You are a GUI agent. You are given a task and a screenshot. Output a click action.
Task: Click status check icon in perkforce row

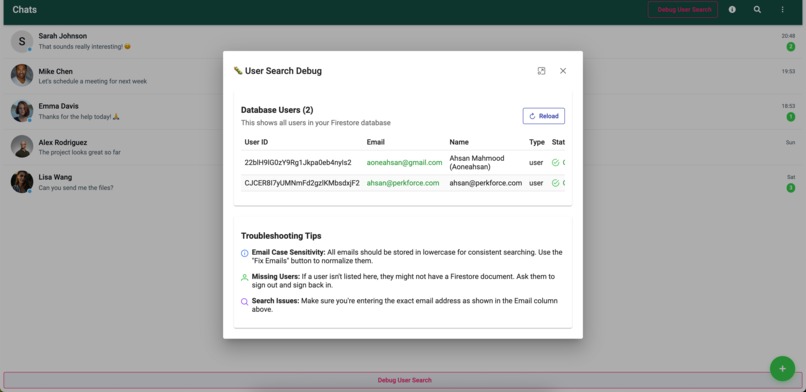[555, 183]
